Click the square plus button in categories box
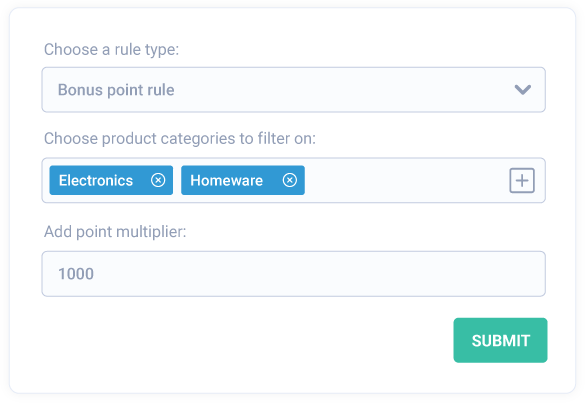585x403 pixels. click(x=522, y=181)
